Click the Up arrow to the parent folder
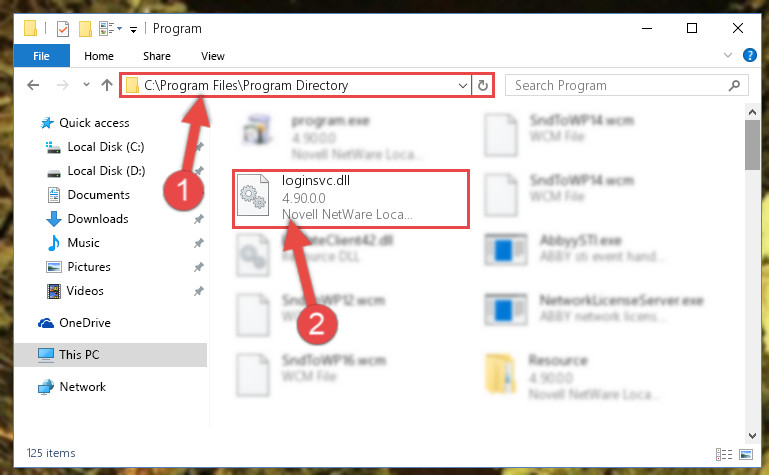The width and height of the screenshot is (769, 475). click(106, 86)
